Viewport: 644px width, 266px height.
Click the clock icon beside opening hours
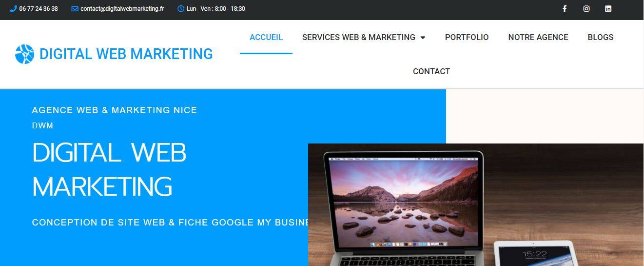[181, 9]
